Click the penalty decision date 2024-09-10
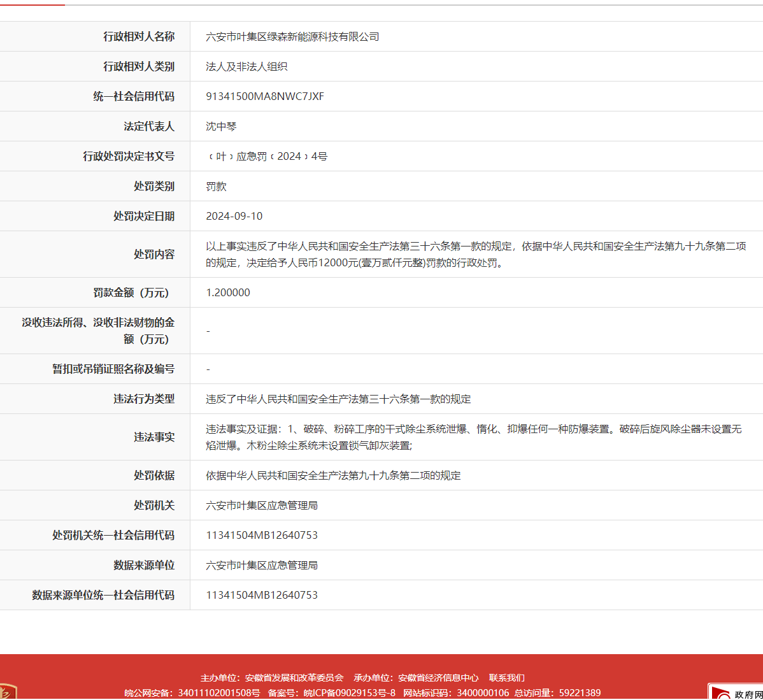 click(x=234, y=217)
